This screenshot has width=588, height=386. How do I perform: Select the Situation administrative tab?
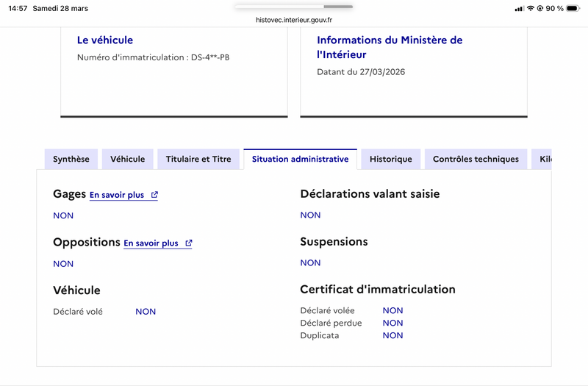300,159
